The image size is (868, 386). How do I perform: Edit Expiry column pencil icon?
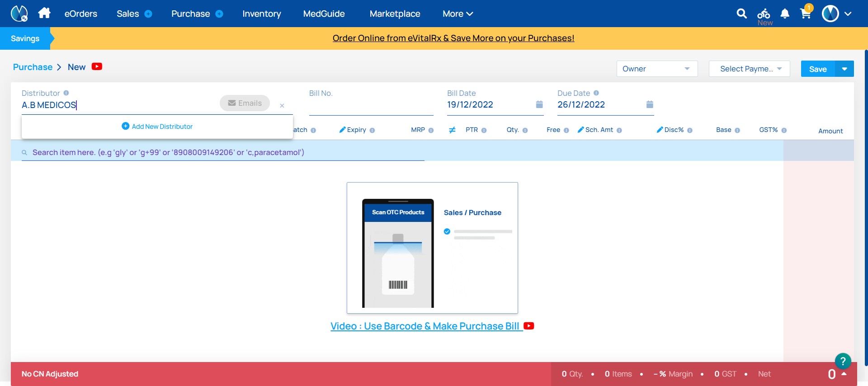(x=342, y=130)
